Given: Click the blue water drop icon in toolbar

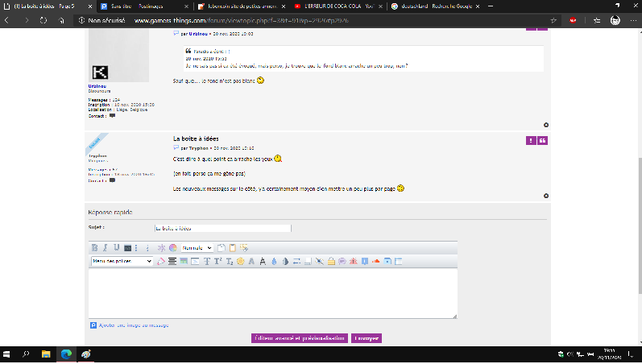Looking at the screenshot, I should click(x=274, y=261).
